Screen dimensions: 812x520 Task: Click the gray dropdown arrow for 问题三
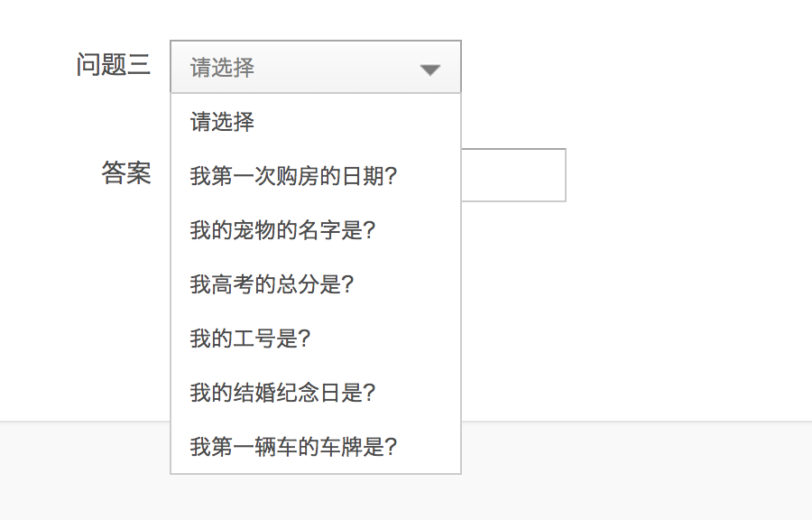click(x=430, y=69)
